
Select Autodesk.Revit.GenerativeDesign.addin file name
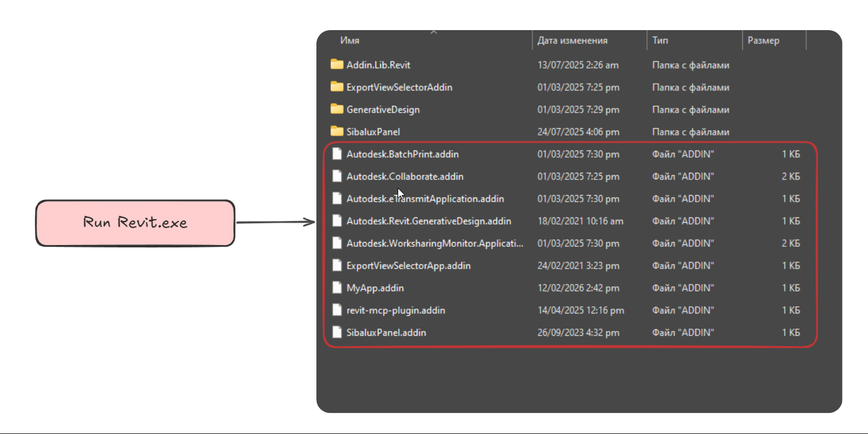tap(428, 221)
